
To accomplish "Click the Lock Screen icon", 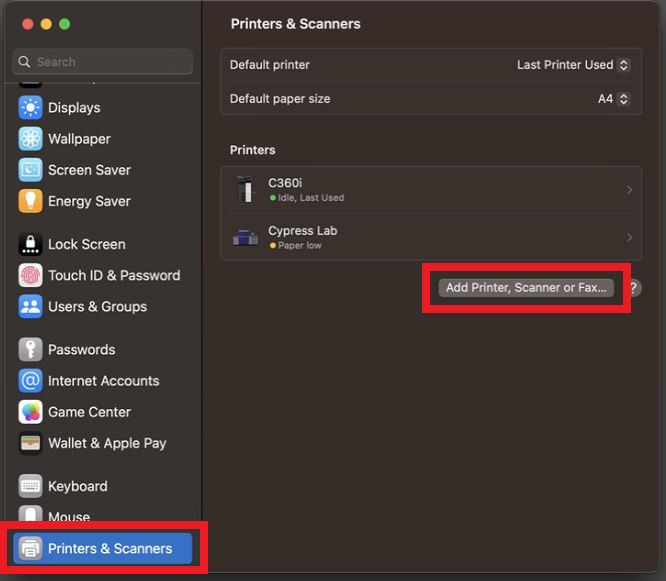I will (31, 244).
